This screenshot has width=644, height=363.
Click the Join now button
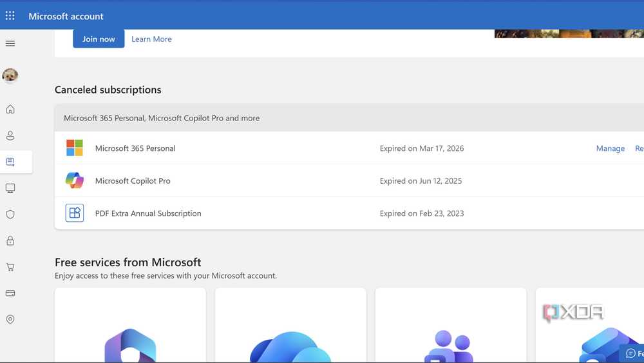coord(99,39)
